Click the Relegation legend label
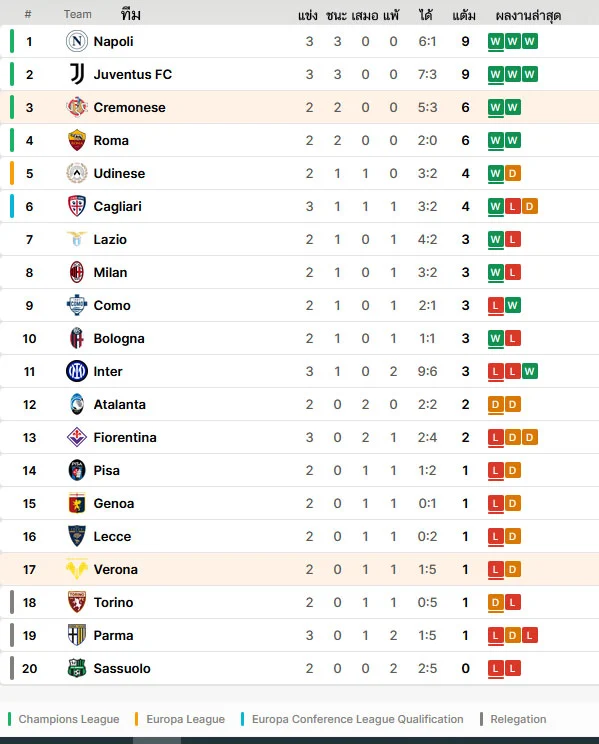This screenshot has height=744, width=599. pyautogui.click(x=518, y=719)
